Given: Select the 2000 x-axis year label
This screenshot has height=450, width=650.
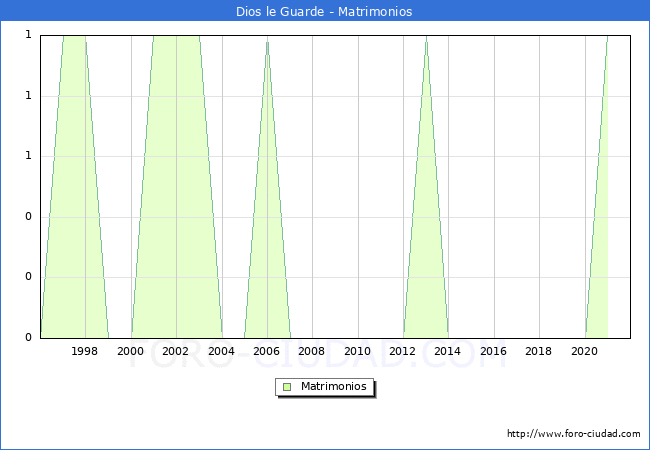Looking at the screenshot, I should [x=130, y=351].
